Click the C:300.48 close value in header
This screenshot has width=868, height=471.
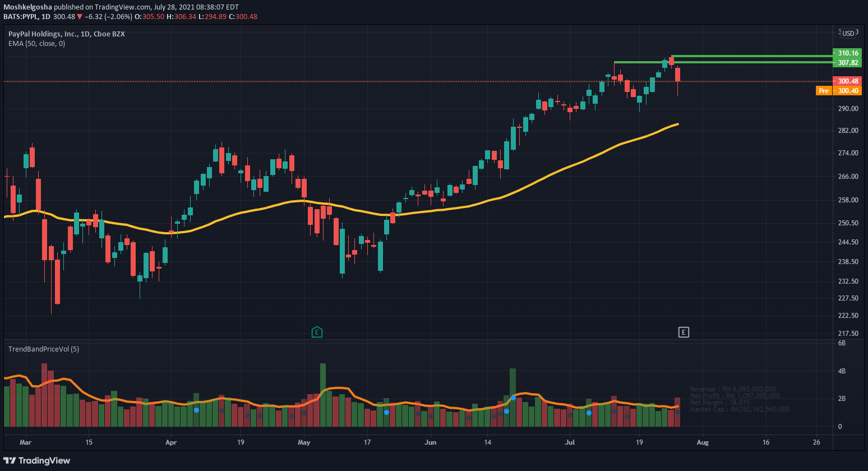(x=243, y=17)
